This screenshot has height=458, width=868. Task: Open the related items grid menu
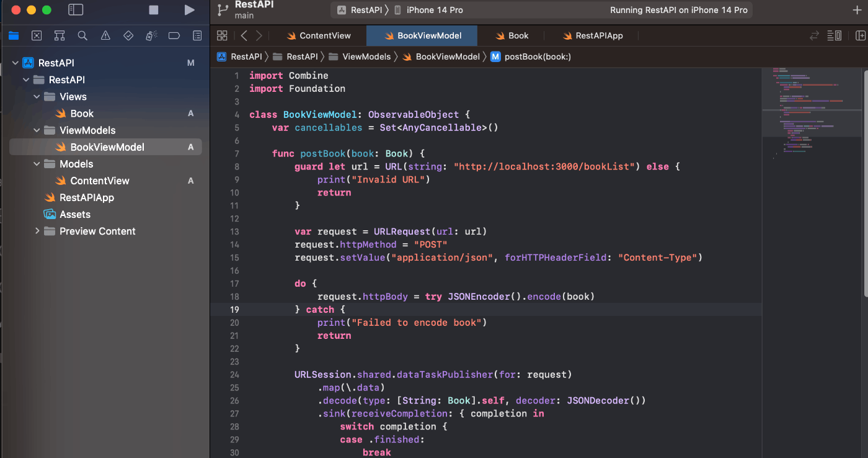222,35
